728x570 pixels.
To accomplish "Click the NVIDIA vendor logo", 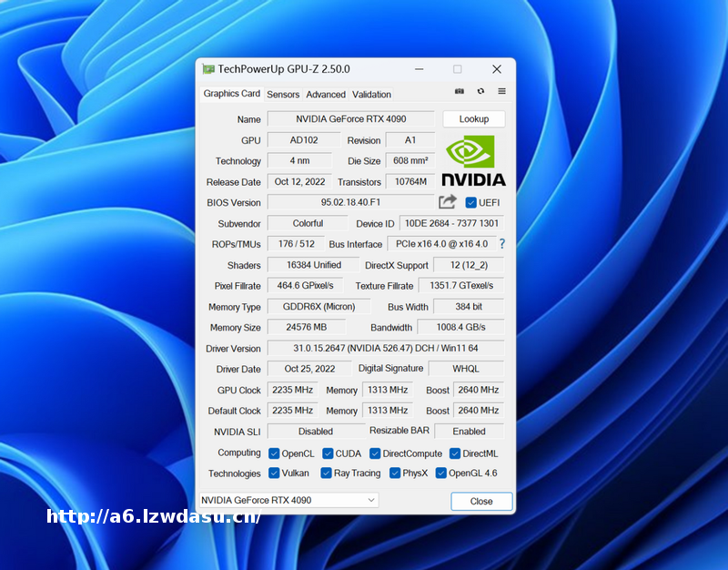I will 473,161.
